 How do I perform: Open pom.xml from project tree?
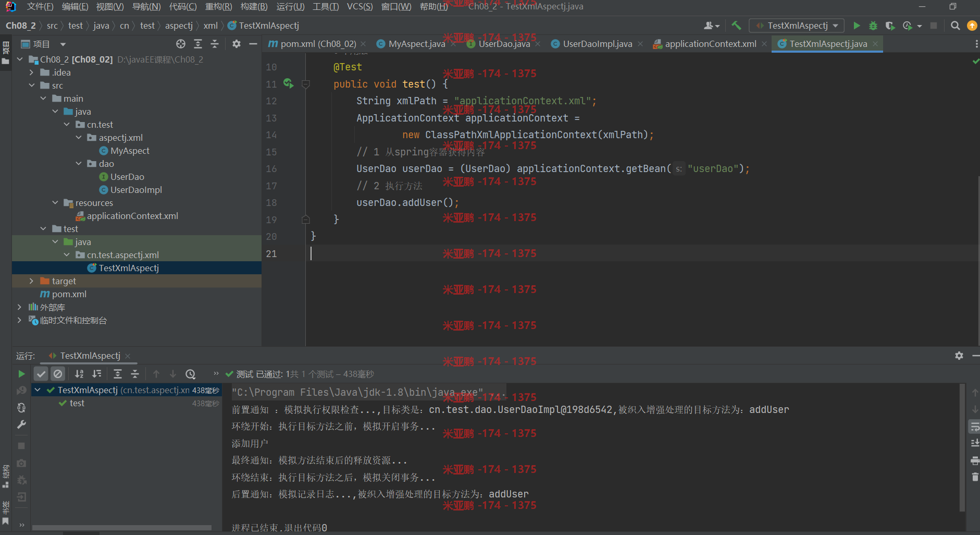pos(69,294)
